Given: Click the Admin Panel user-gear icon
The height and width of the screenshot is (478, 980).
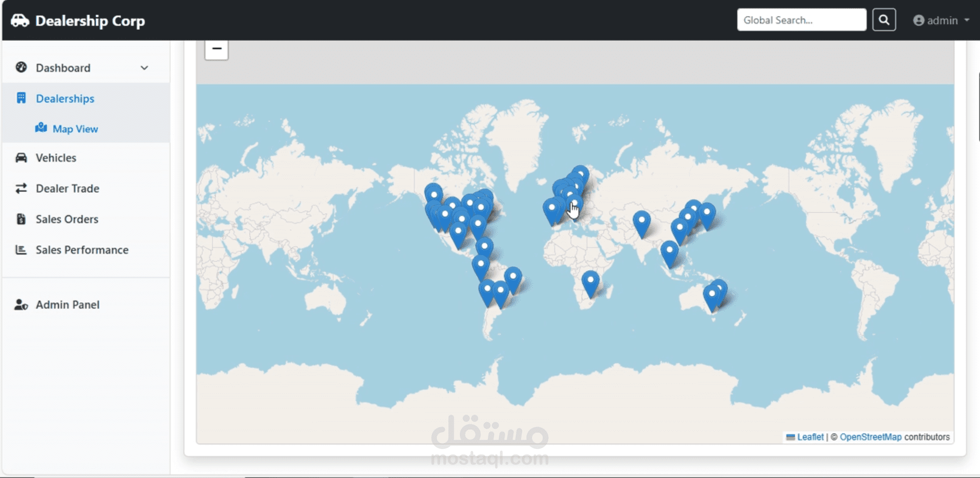Looking at the screenshot, I should 21,304.
